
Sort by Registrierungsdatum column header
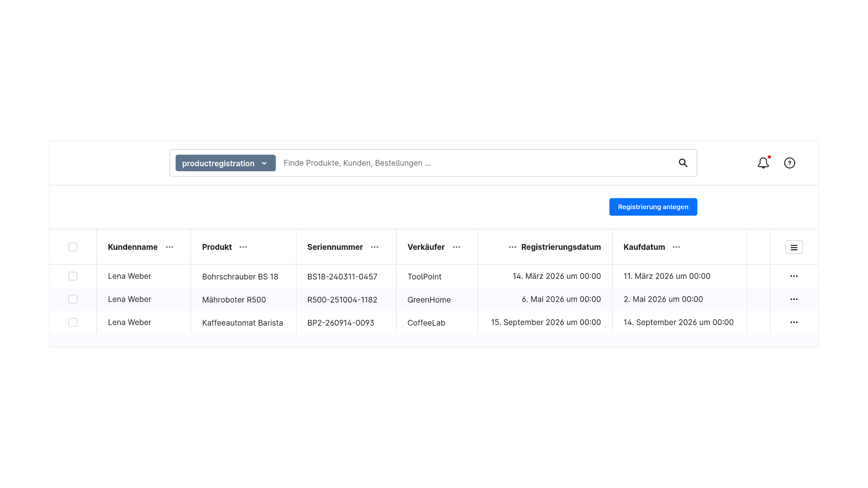tap(561, 247)
